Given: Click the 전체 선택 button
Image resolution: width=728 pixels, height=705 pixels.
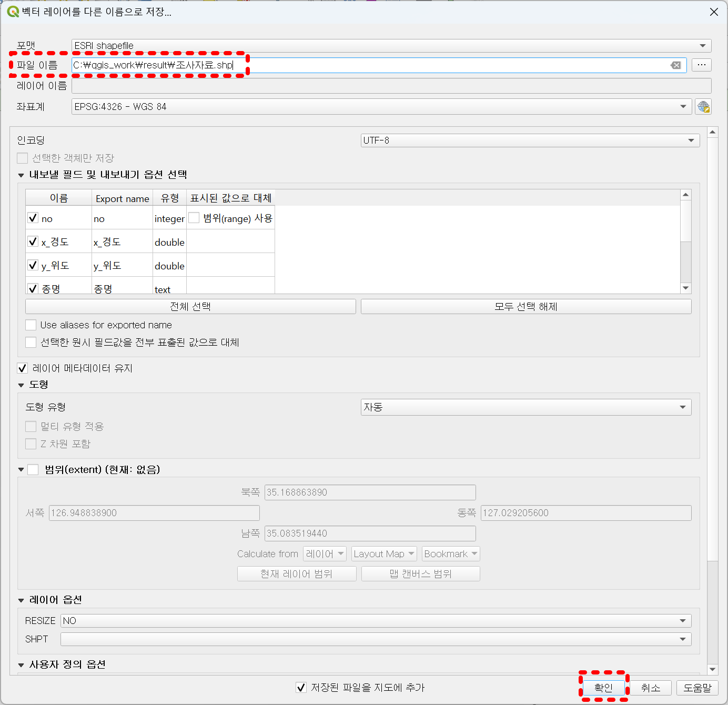Looking at the screenshot, I should tap(190, 307).
